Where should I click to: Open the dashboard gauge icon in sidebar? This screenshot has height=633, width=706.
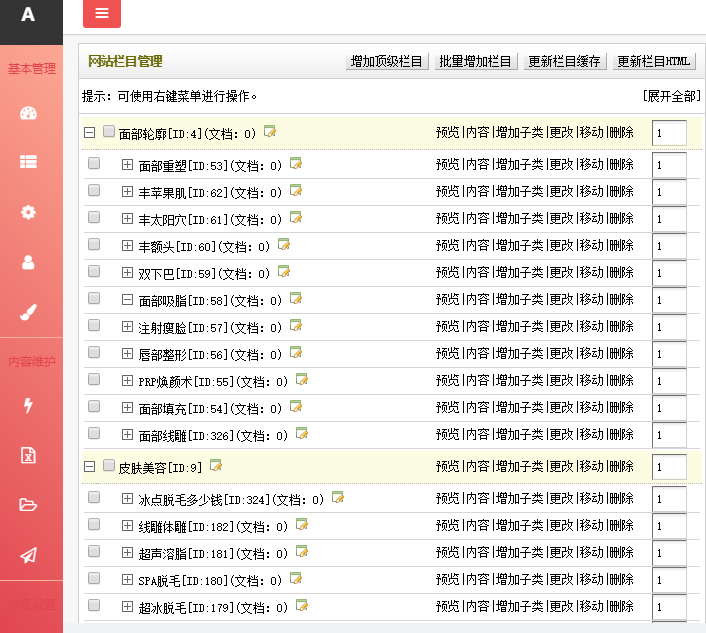coord(28,113)
